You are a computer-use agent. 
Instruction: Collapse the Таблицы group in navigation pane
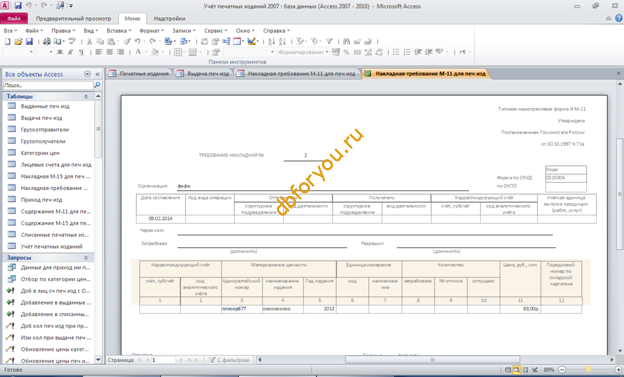(x=86, y=96)
